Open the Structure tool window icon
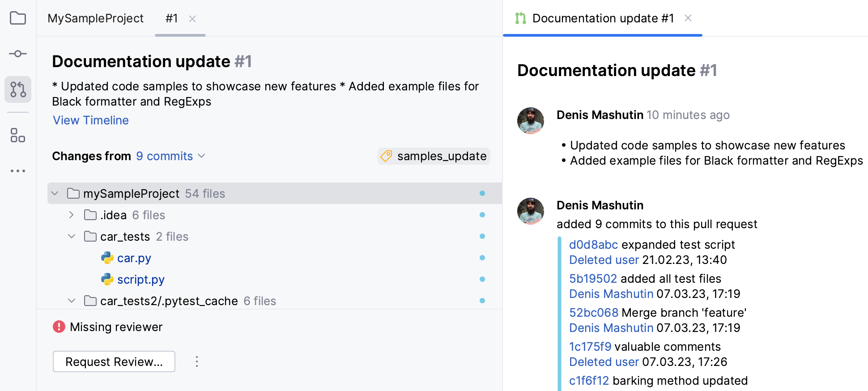 point(18,135)
